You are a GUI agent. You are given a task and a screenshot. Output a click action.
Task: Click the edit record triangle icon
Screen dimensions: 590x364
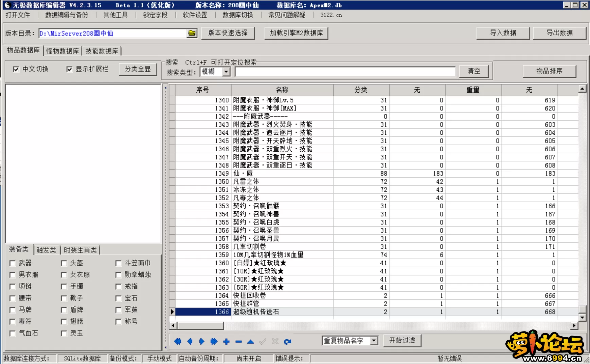251,341
